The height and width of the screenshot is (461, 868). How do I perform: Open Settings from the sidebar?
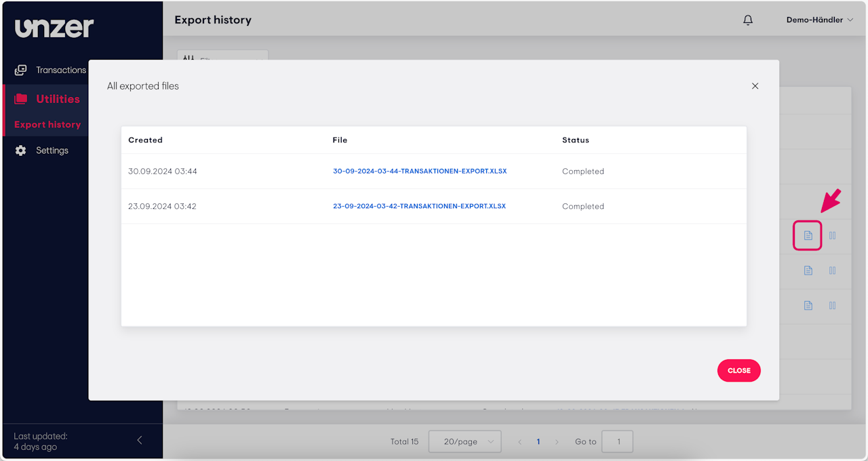point(52,151)
